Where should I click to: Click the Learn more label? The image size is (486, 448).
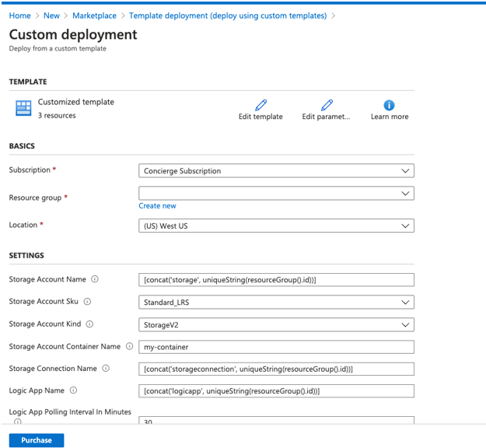(390, 117)
